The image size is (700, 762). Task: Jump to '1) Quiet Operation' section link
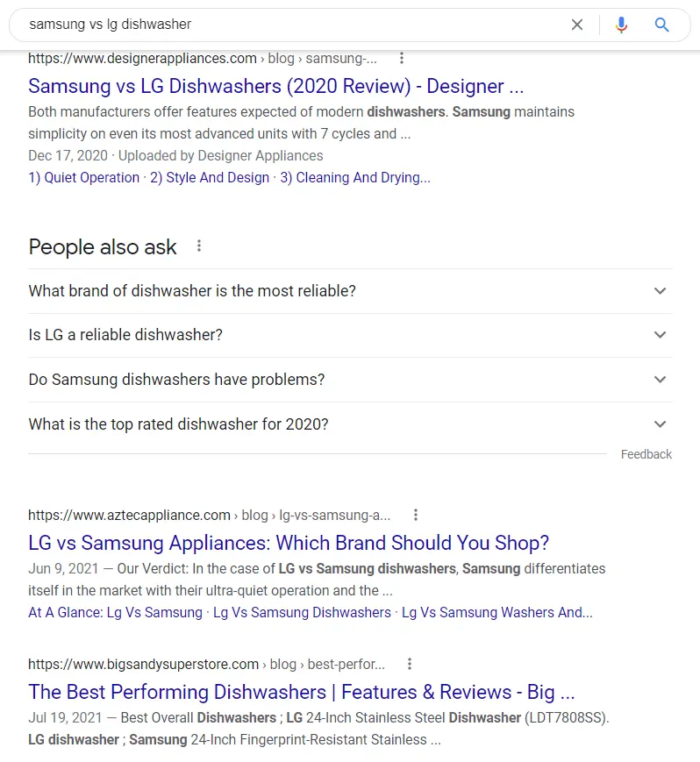click(x=83, y=178)
